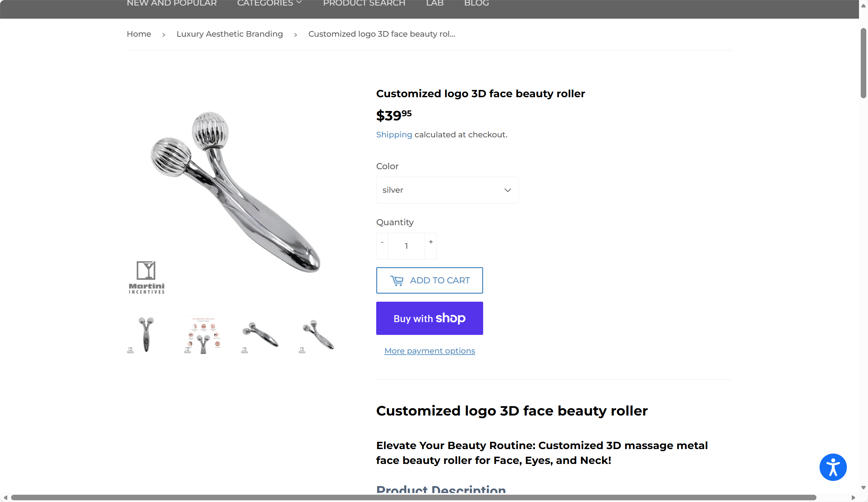868x502 pixels.
Task: Open the Blog menu item
Action: 476,3
